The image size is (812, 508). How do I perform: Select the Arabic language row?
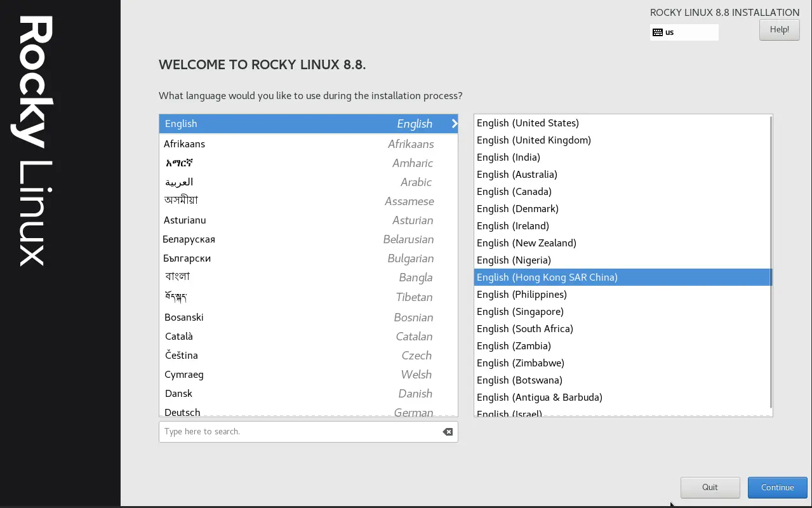point(309,182)
